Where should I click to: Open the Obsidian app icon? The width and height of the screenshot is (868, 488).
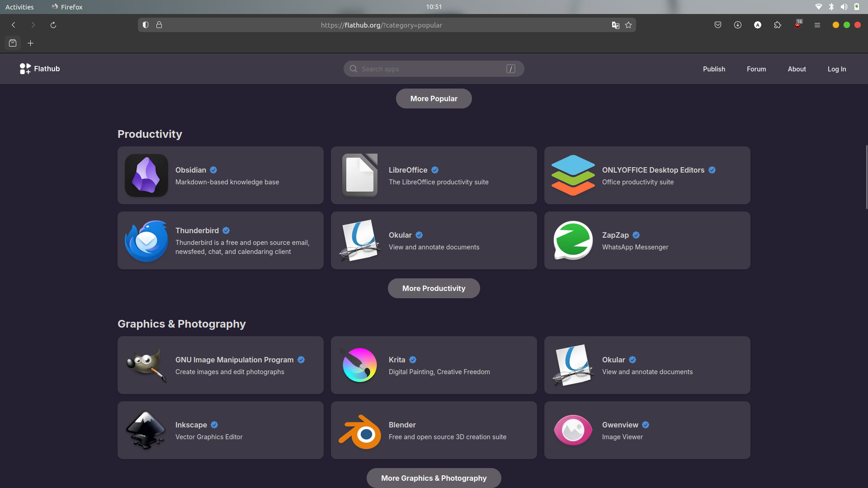click(146, 175)
